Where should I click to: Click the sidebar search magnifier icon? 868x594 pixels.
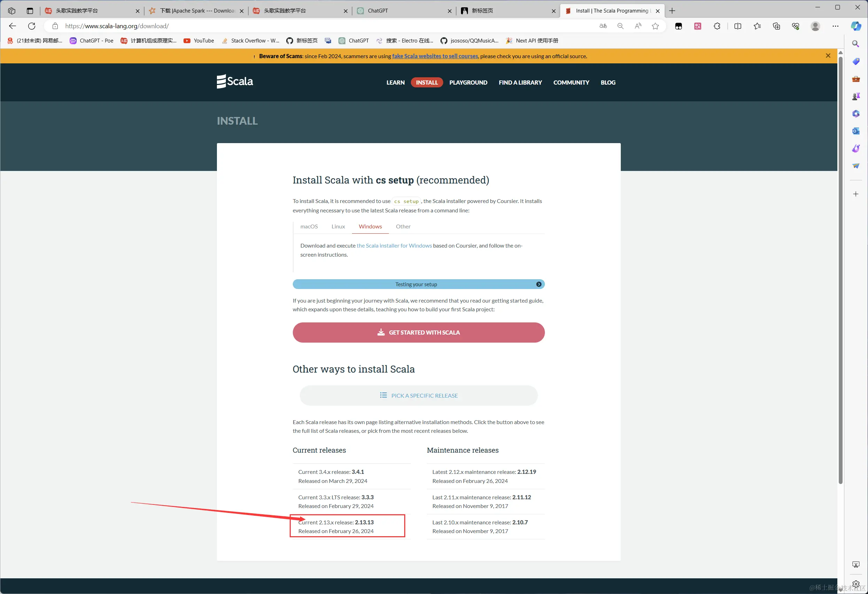tap(856, 44)
